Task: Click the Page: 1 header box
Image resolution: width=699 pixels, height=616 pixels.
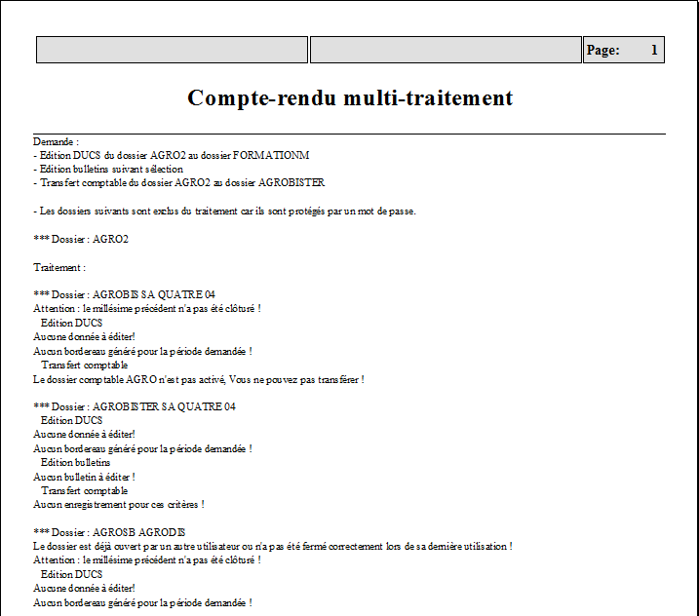Action: 624,50
